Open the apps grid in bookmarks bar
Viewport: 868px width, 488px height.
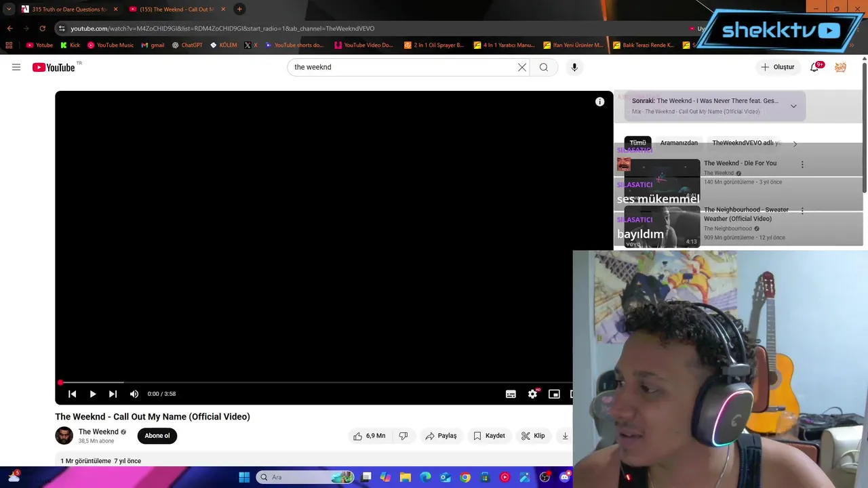point(9,45)
